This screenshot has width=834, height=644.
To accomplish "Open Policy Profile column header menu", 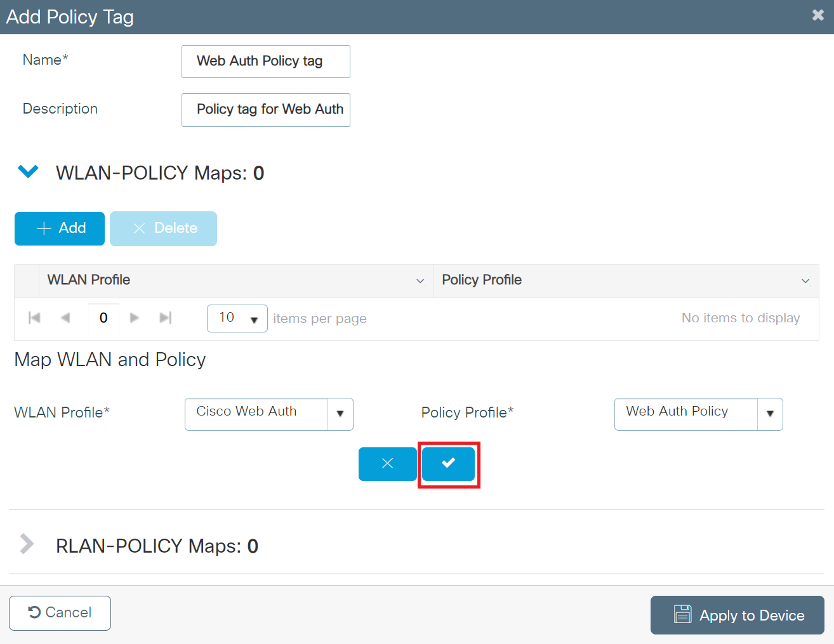I will pyautogui.click(x=805, y=281).
